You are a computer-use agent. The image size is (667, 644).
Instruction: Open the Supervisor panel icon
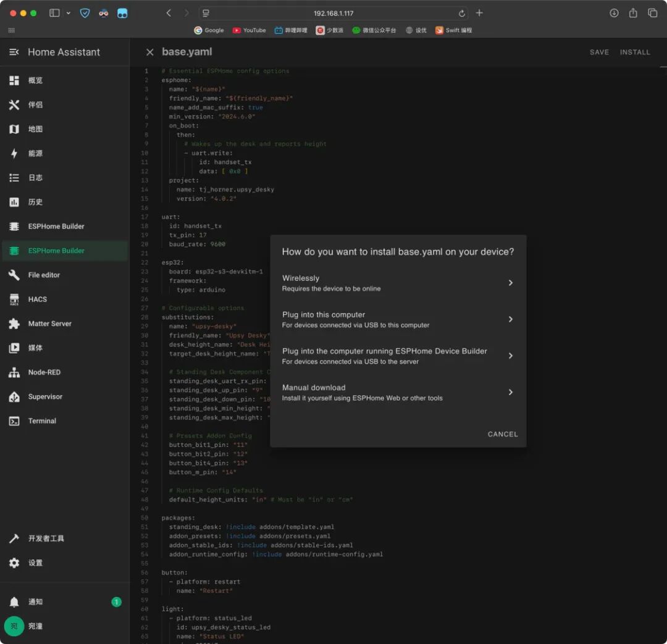(x=14, y=397)
